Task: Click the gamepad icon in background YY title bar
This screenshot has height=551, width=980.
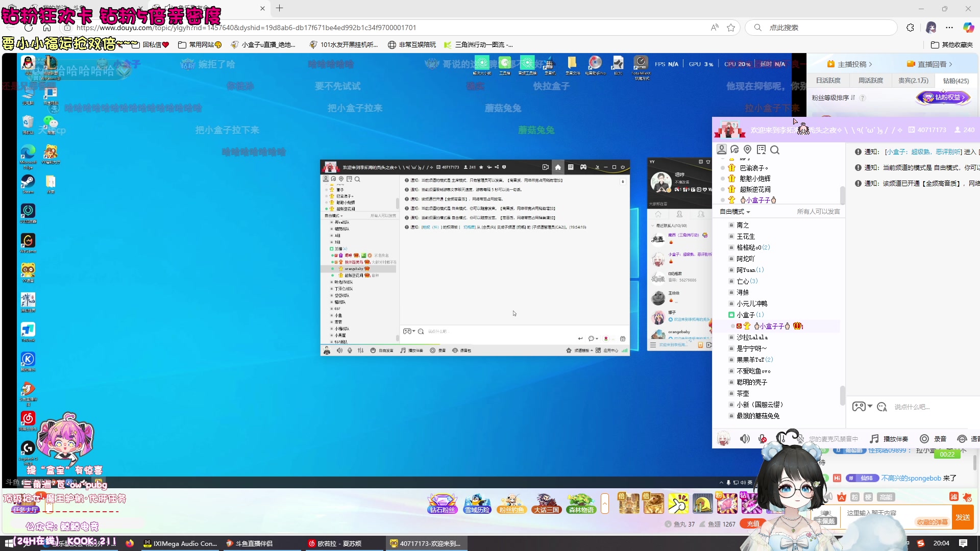Action: [x=583, y=167]
